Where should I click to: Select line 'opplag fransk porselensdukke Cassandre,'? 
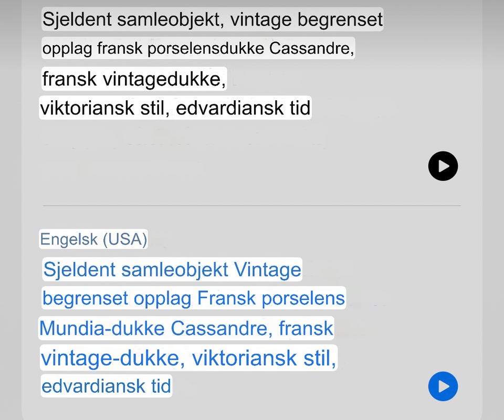tap(198, 49)
